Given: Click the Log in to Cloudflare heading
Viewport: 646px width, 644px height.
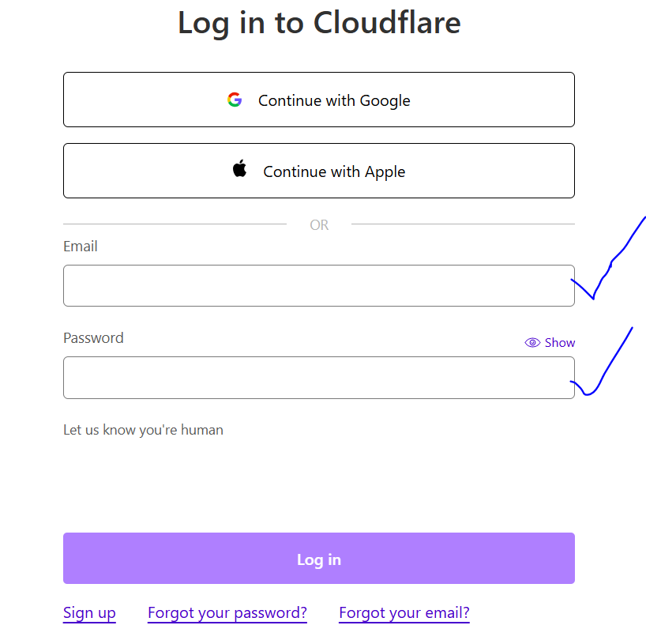Looking at the screenshot, I should pyautogui.click(x=319, y=23).
